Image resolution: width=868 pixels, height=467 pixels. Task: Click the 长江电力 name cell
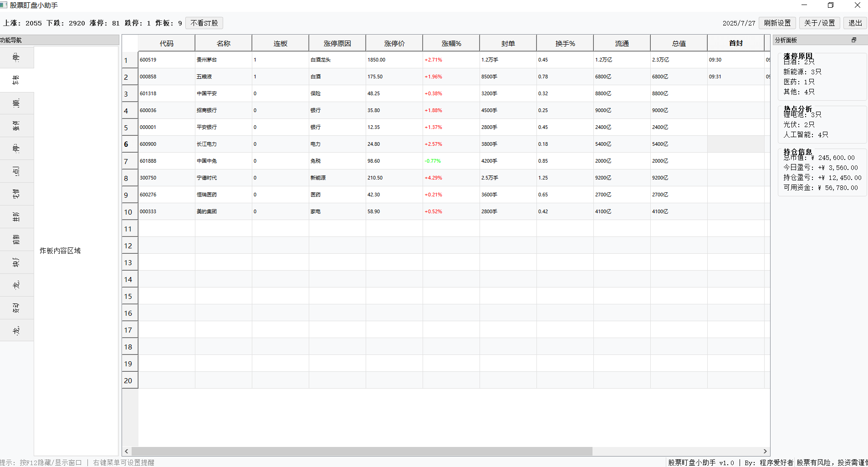pos(224,144)
